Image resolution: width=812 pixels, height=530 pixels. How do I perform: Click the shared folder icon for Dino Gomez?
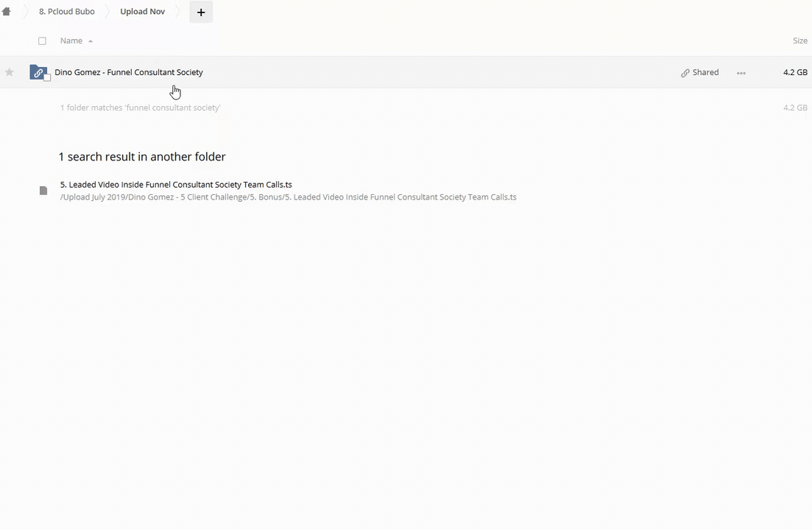pyautogui.click(x=38, y=72)
